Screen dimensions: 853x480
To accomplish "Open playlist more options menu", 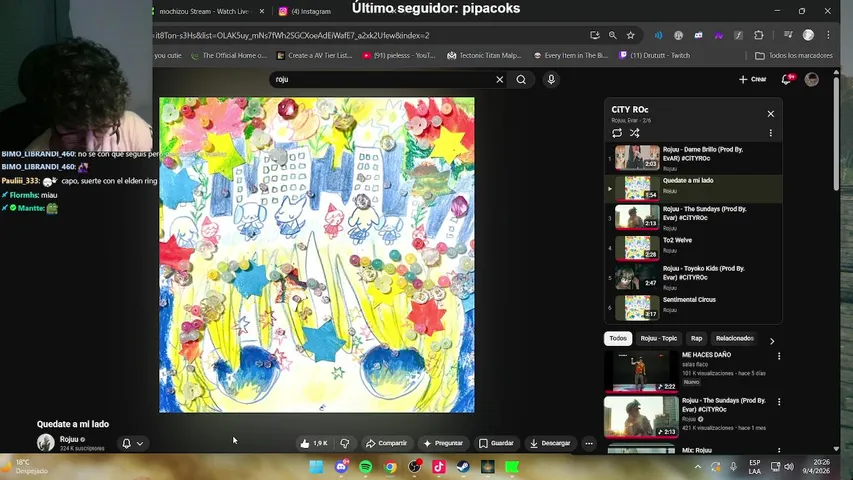I will (x=770, y=133).
